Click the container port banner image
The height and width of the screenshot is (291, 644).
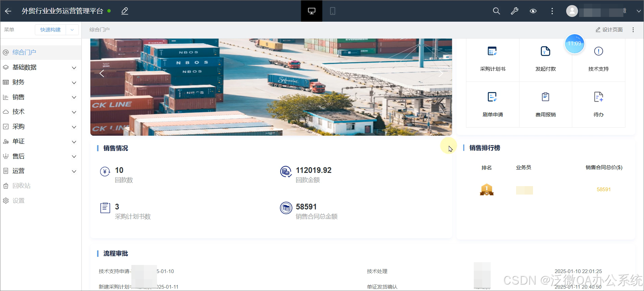pyautogui.click(x=271, y=87)
